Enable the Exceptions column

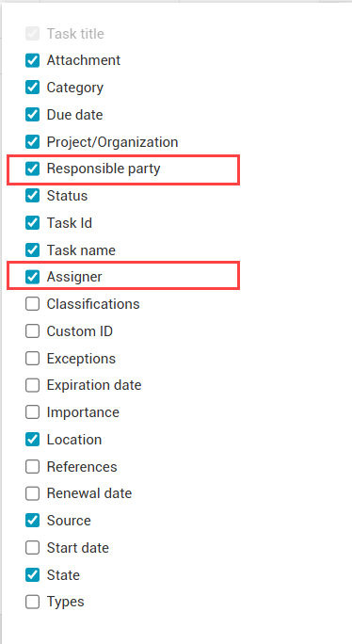pos(32,359)
